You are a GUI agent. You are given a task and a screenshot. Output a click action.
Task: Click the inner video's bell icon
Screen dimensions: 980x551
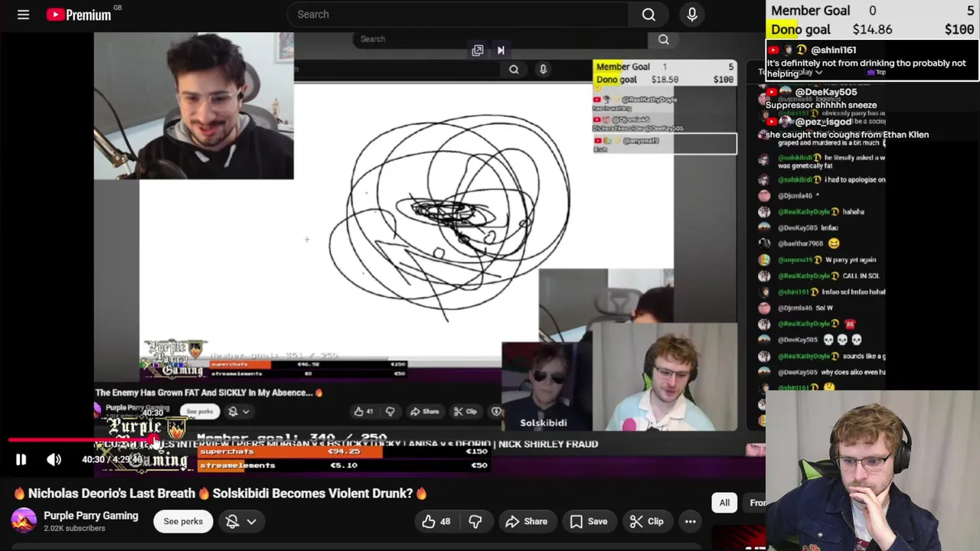(233, 412)
